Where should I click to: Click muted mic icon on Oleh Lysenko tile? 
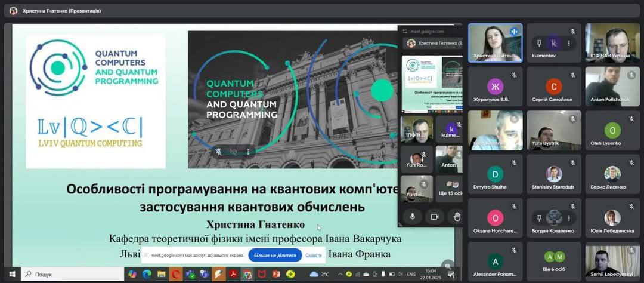(x=631, y=119)
